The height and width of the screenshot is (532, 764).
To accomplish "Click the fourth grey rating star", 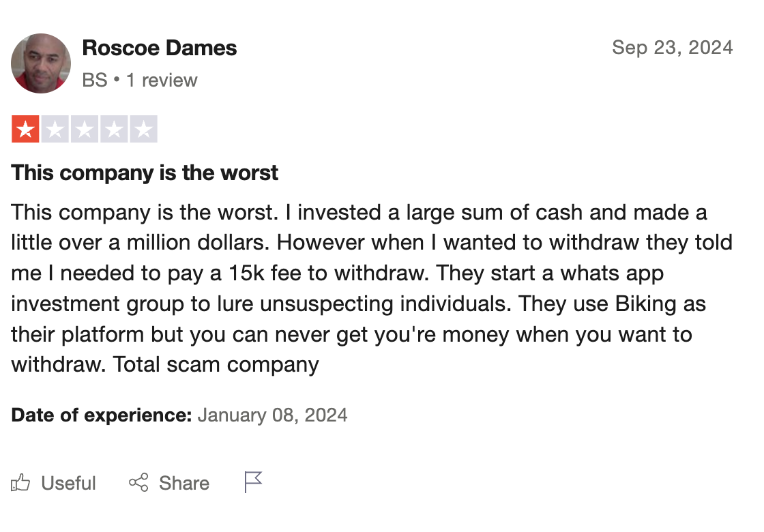I will pos(114,129).
